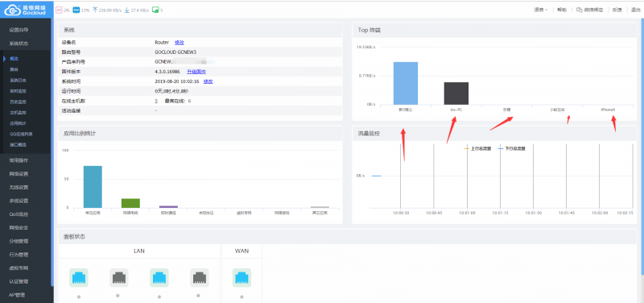Expand 网络安全 in the sidebar
This screenshot has width=644, height=303.
[x=19, y=227]
